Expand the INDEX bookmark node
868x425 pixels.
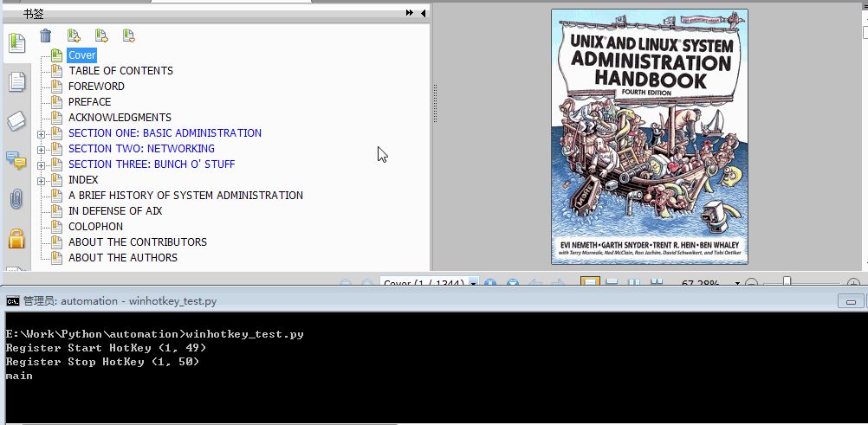pos(41,181)
